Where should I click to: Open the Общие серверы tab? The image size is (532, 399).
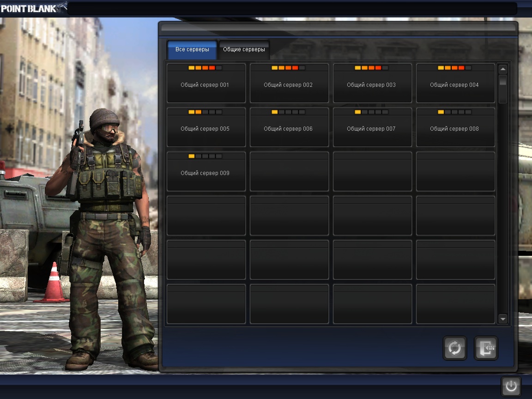244,49
